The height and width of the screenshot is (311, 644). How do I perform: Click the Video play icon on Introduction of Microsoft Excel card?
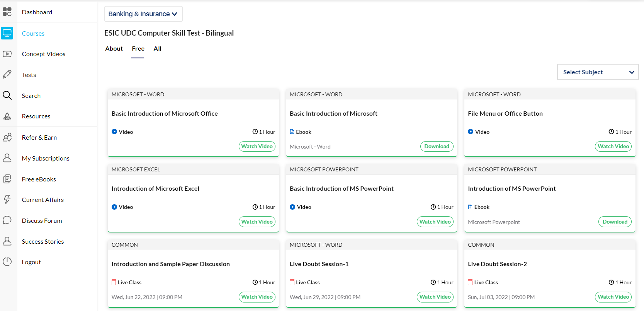pos(114,207)
